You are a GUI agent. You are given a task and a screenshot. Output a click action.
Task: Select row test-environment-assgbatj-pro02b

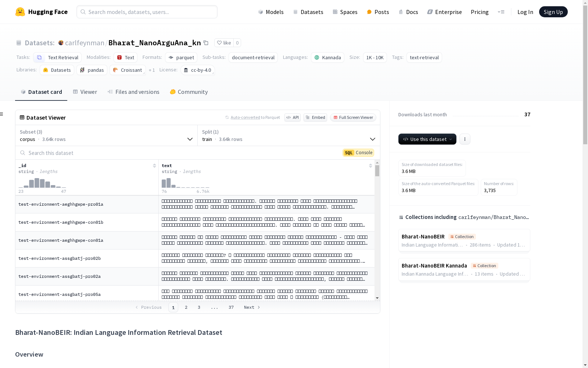pos(195,258)
